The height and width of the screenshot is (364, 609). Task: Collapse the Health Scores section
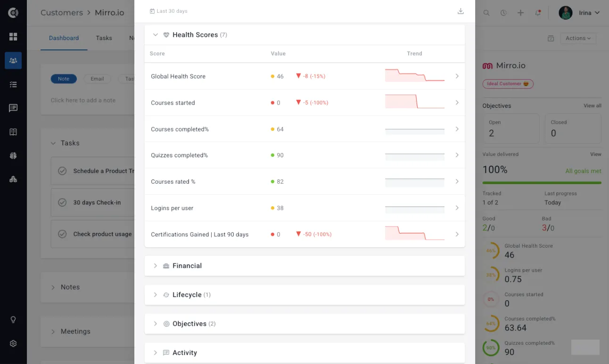click(x=155, y=35)
